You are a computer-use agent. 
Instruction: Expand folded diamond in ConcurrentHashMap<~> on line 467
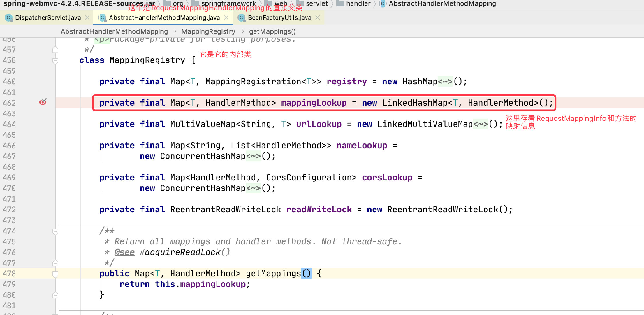pos(253,157)
